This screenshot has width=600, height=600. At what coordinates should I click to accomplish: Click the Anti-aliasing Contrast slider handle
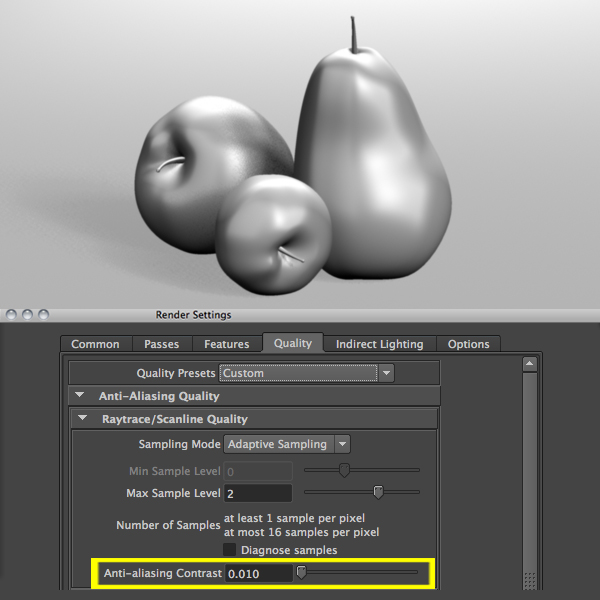(x=302, y=572)
